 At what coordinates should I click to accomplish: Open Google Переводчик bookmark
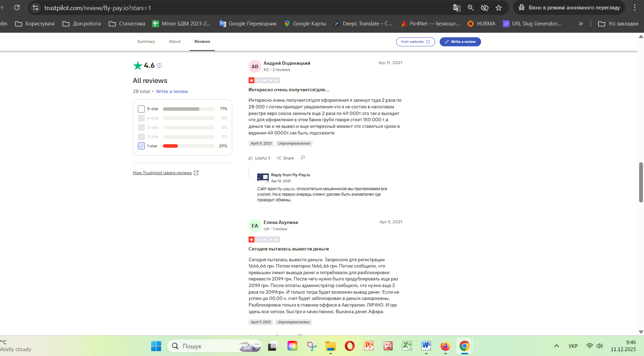[248, 24]
